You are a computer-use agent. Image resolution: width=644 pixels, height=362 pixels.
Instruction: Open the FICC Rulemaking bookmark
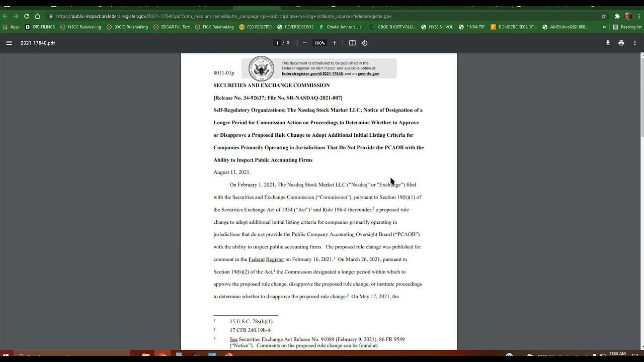(x=214, y=27)
